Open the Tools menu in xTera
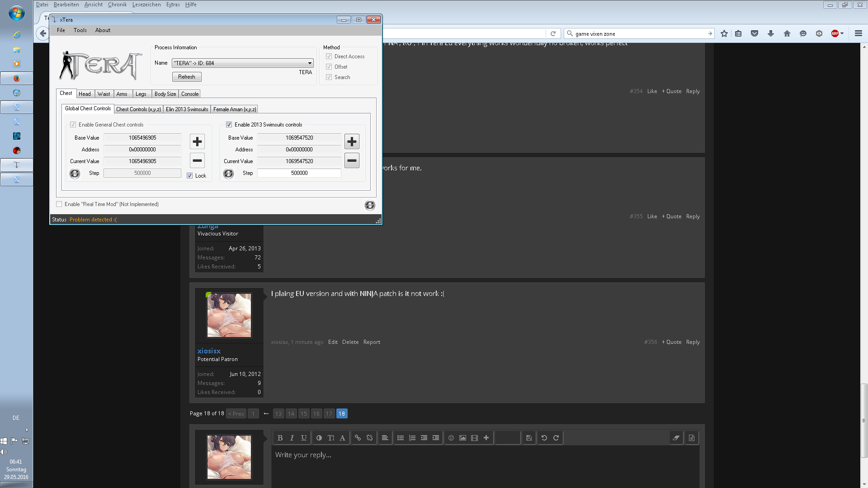 80,30
